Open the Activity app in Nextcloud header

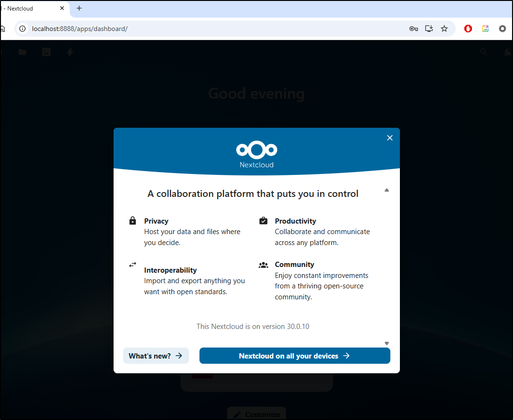coord(70,51)
